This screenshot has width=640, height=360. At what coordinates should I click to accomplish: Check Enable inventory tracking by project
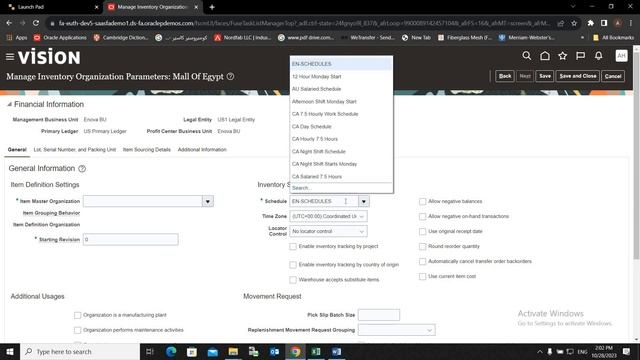(293, 247)
